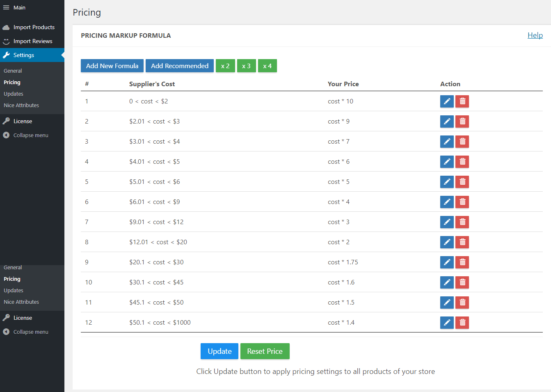Image resolution: width=551 pixels, height=392 pixels.
Task: Open Updates in upper Settings submenu
Action: point(14,94)
